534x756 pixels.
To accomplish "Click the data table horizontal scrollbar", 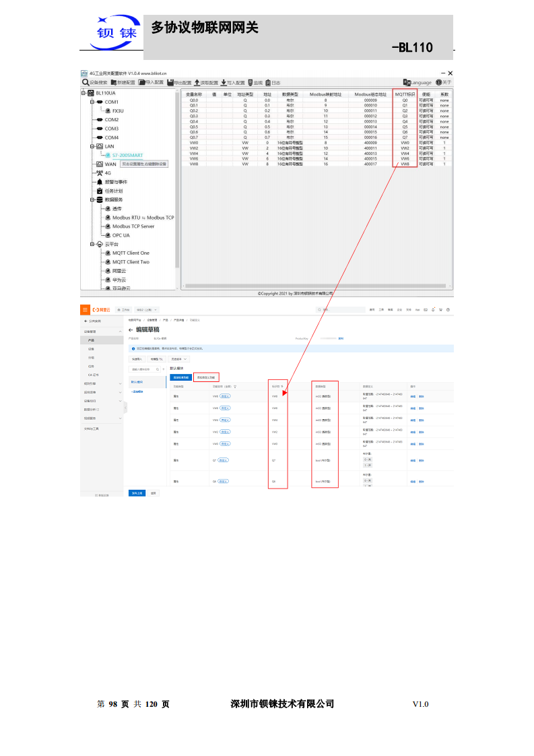I will coord(316,286).
